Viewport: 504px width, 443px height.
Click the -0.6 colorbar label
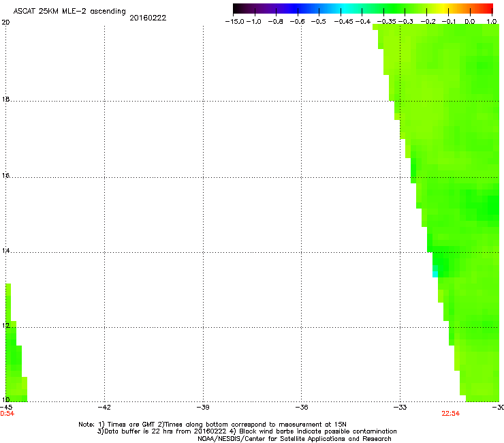[x=297, y=22]
